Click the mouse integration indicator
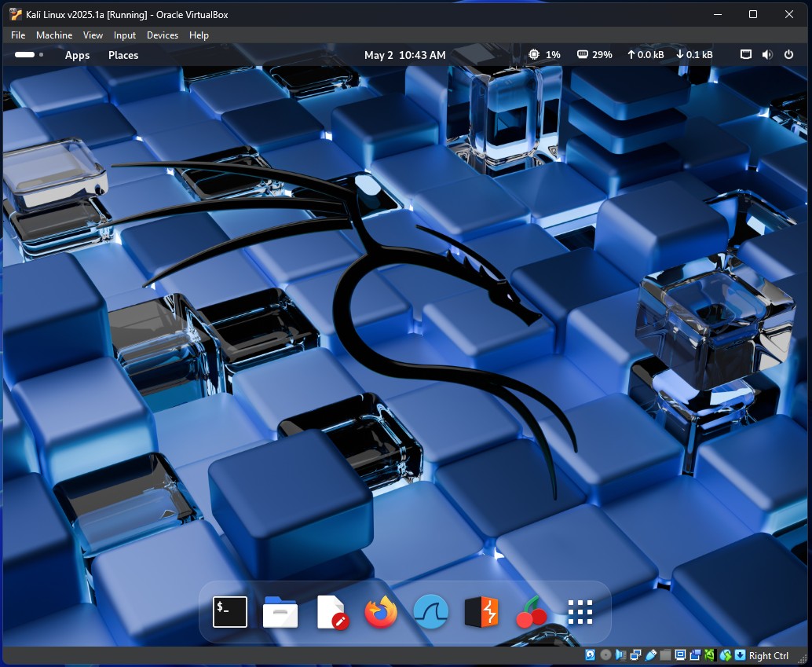 pos(726,655)
